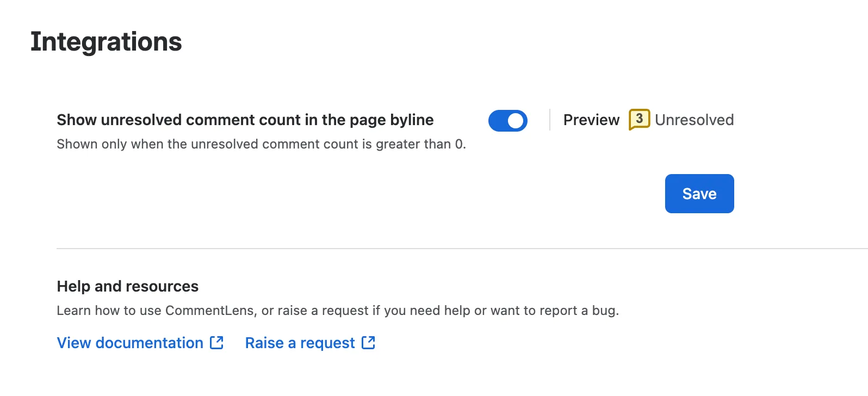Click the white knob of the toggle

516,121
